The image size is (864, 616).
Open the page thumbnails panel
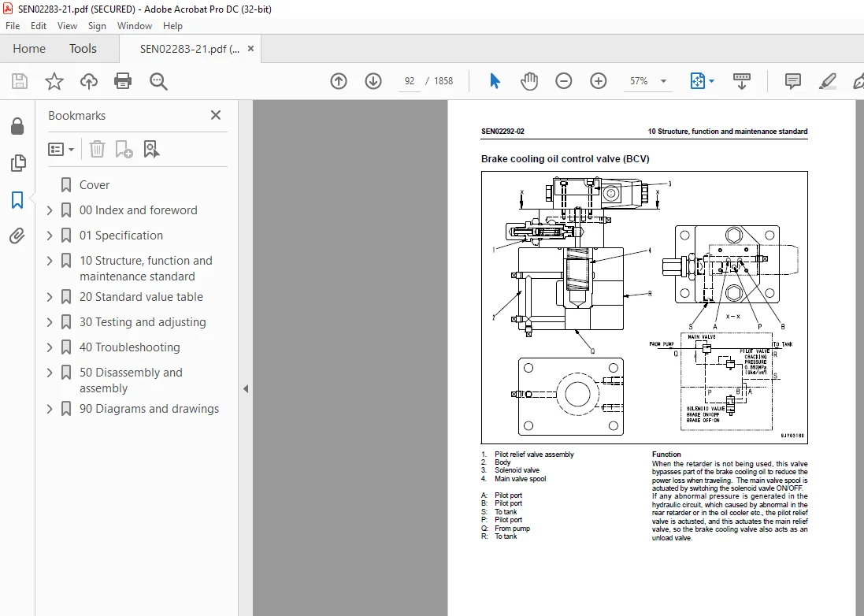tap(17, 162)
